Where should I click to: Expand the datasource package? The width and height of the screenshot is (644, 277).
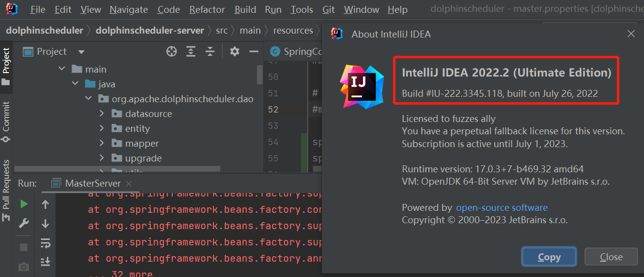coord(102,114)
